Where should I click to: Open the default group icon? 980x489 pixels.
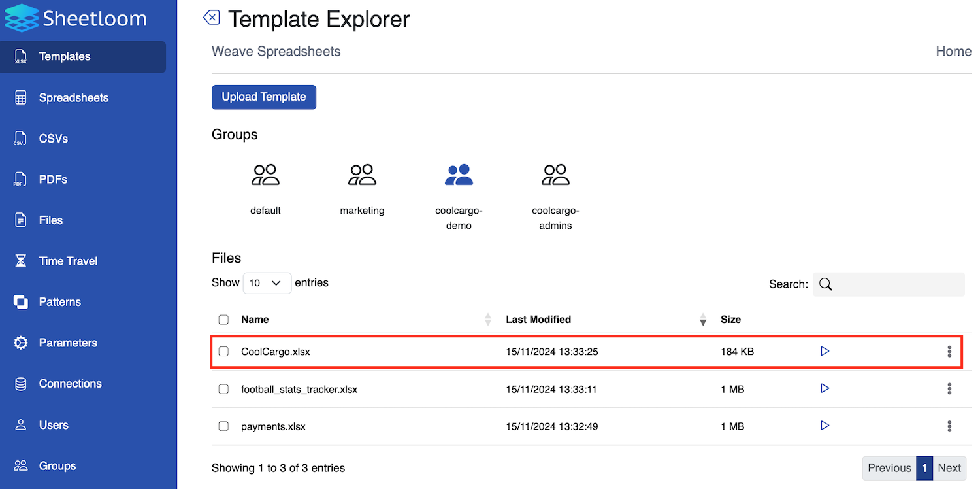click(x=265, y=175)
